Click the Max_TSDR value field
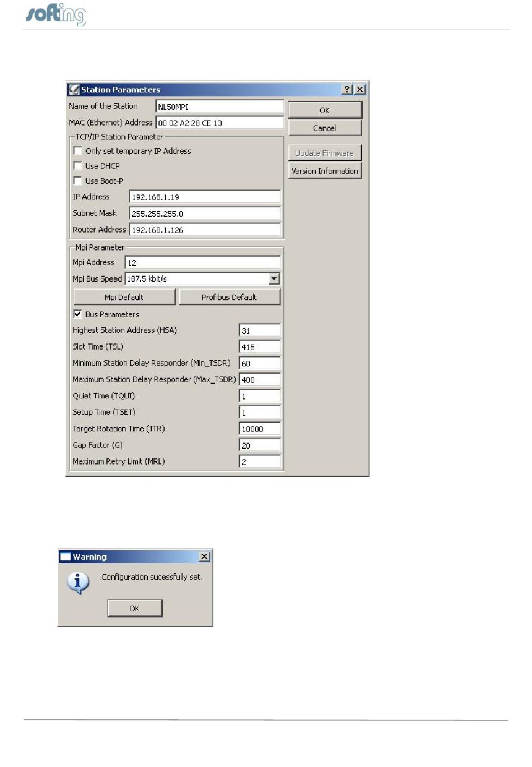This screenshot has width=532, height=767. (260, 379)
